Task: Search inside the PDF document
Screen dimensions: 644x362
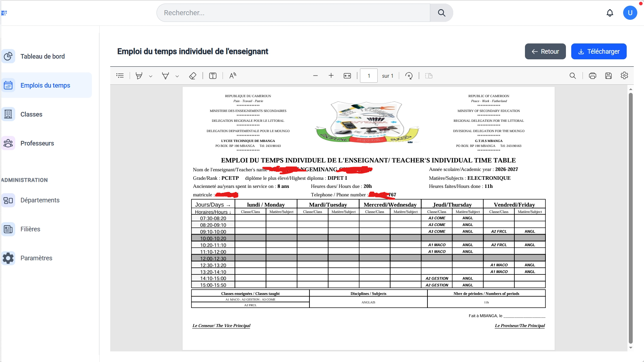Action: click(x=573, y=76)
